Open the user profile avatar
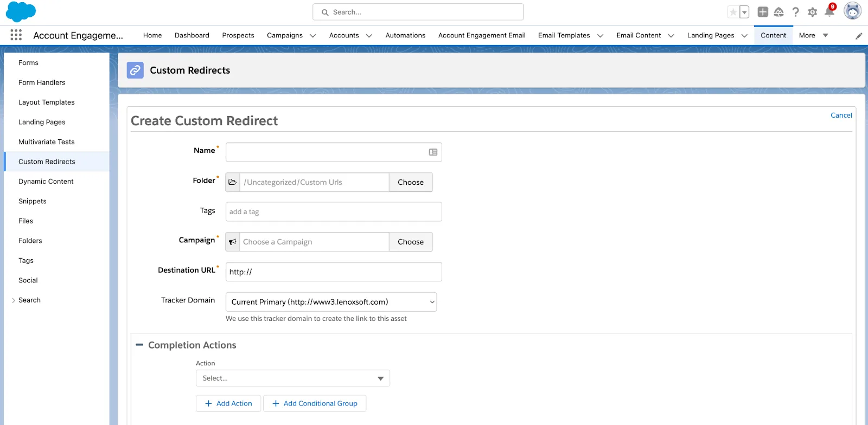This screenshot has height=425, width=868. point(852,11)
